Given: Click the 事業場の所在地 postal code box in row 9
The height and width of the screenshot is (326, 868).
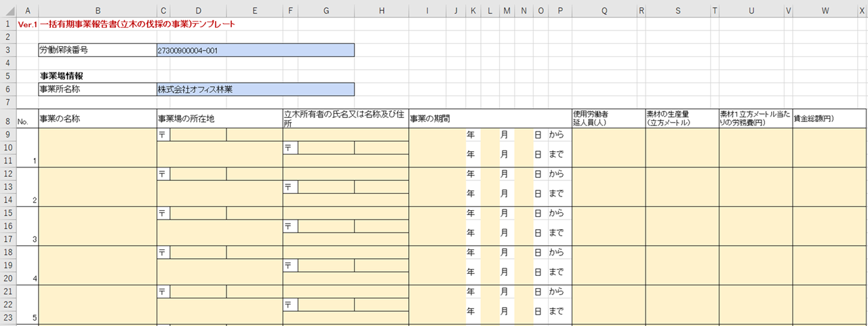Looking at the screenshot, I should 198,135.
